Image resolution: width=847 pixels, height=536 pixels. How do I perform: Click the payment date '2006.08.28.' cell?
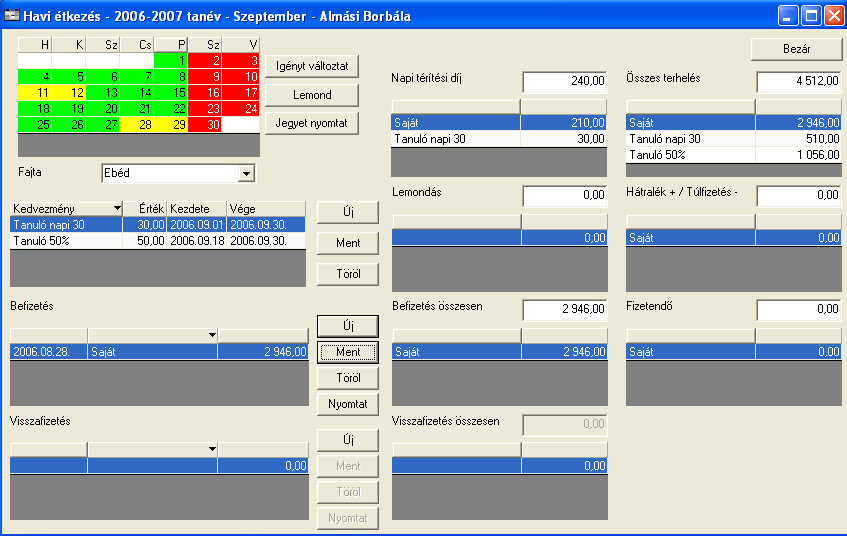49,352
